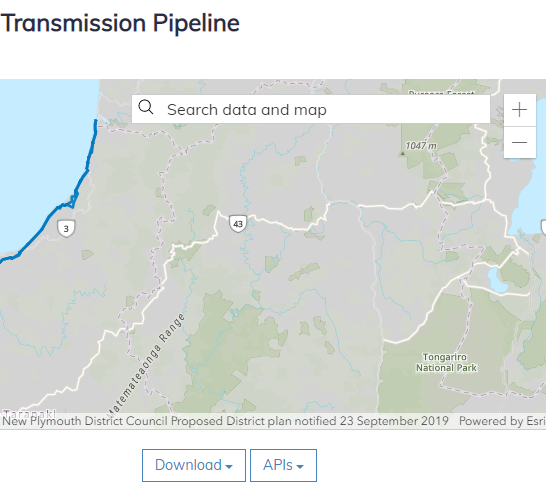
Task: Click the New Plymouth District Council attribution text
Action: click(225, 421)
